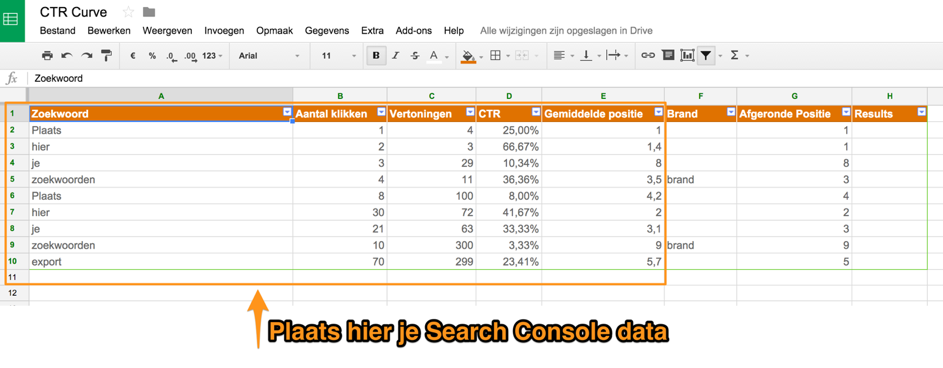This screenshot has height=368, width=943.
Task: Open the CTR column filter
Action: [535, 112]
